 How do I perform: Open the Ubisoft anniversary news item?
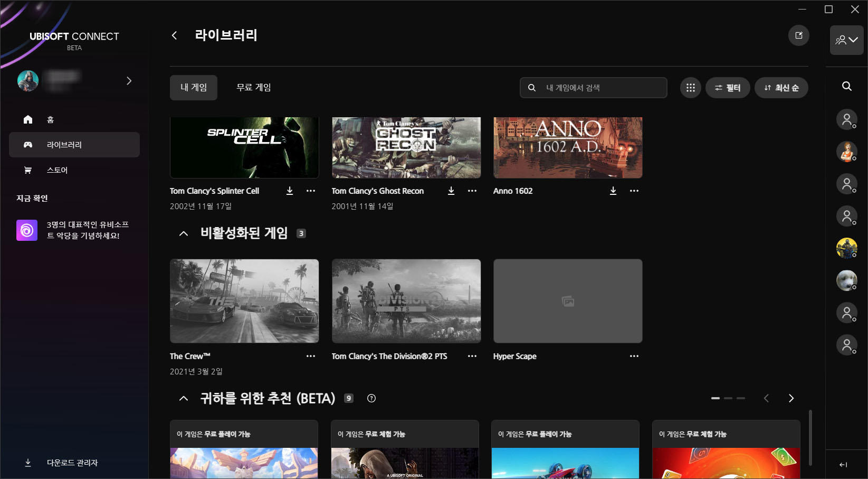tap(74, 230)
